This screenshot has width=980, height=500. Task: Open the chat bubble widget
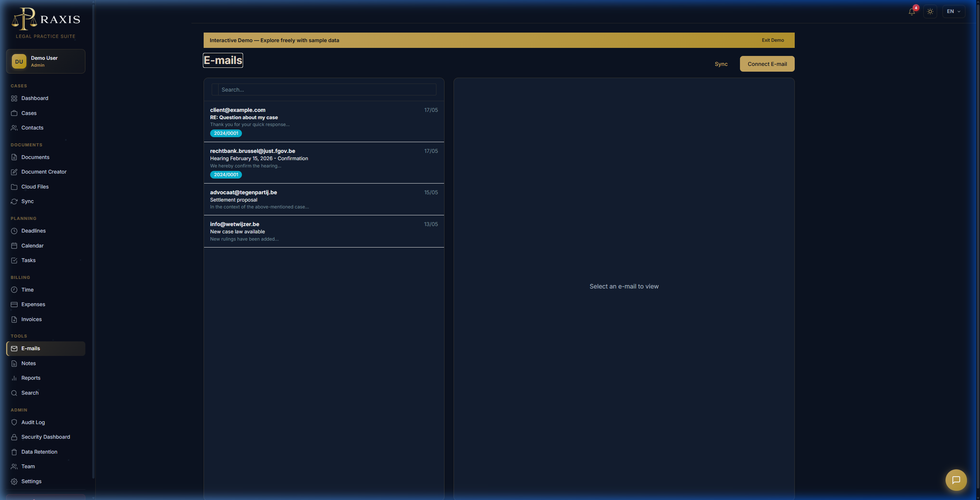[956, 480]
